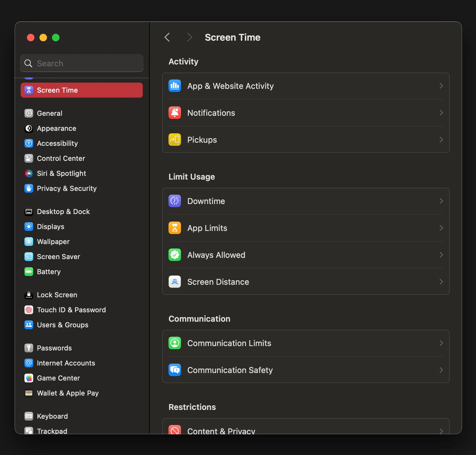Viewport: 476px width, 455px height.
Task: Click the Communication Limits contact icon
Action: (175, 343)
